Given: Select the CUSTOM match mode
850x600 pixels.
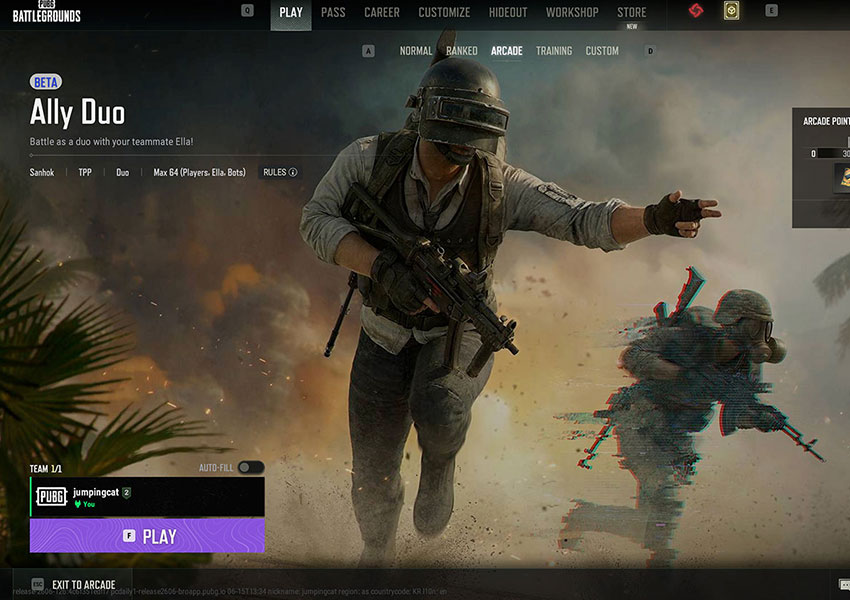Looking at the screenshot, I should tap(602, 51).
